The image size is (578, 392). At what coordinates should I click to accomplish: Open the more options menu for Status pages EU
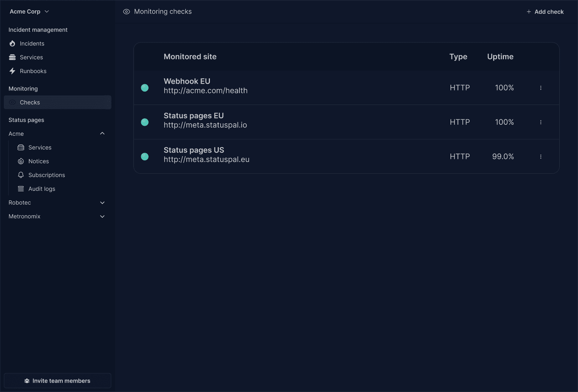coord(541,122)
